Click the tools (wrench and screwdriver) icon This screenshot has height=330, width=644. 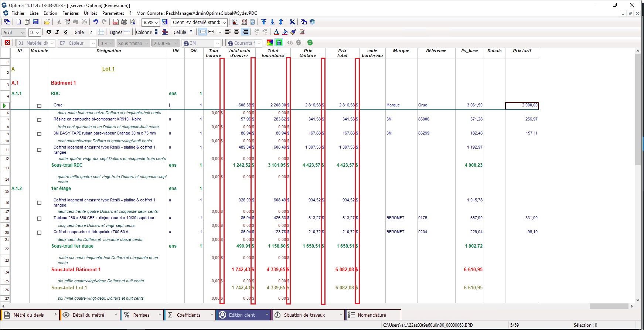coord(292,22)
